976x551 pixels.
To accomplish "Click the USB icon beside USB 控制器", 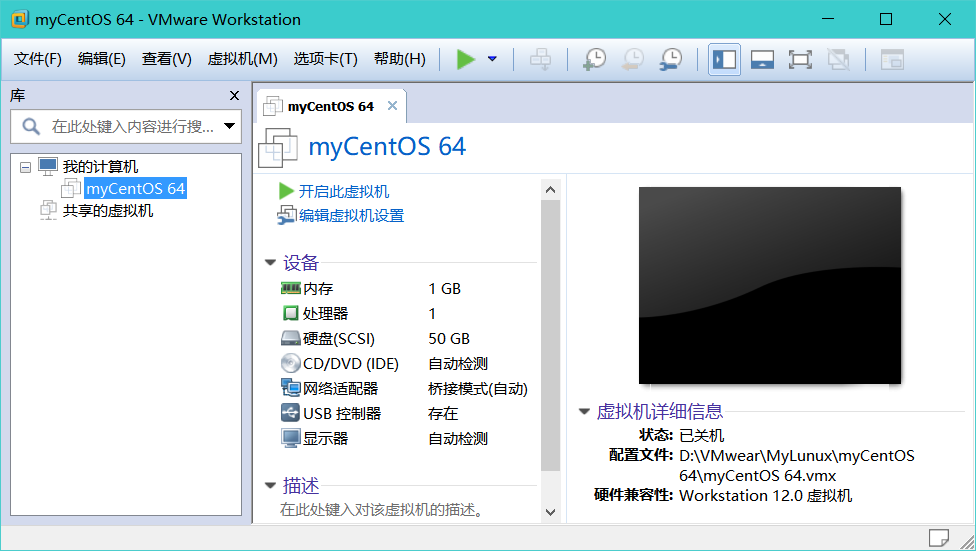I will [x=291, y=413].
